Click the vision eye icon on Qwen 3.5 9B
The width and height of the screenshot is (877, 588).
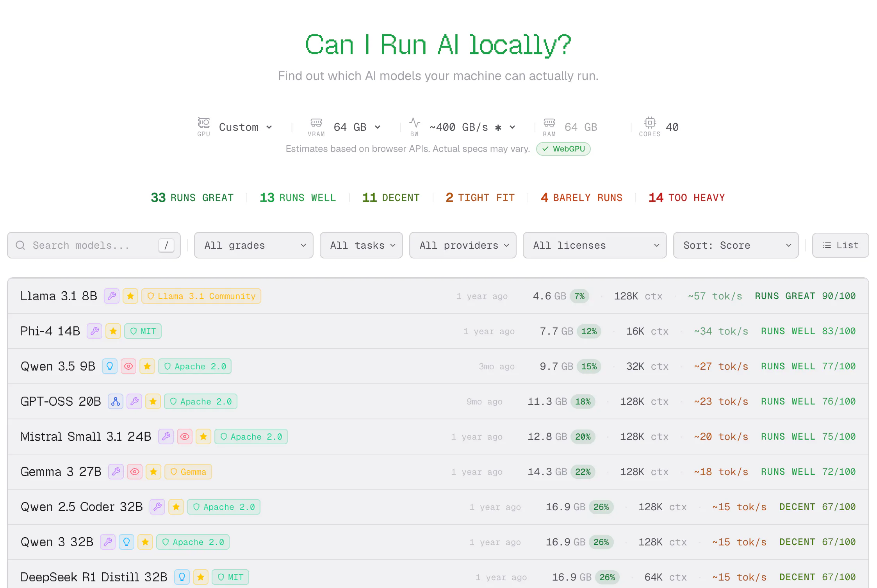point(128,366)
